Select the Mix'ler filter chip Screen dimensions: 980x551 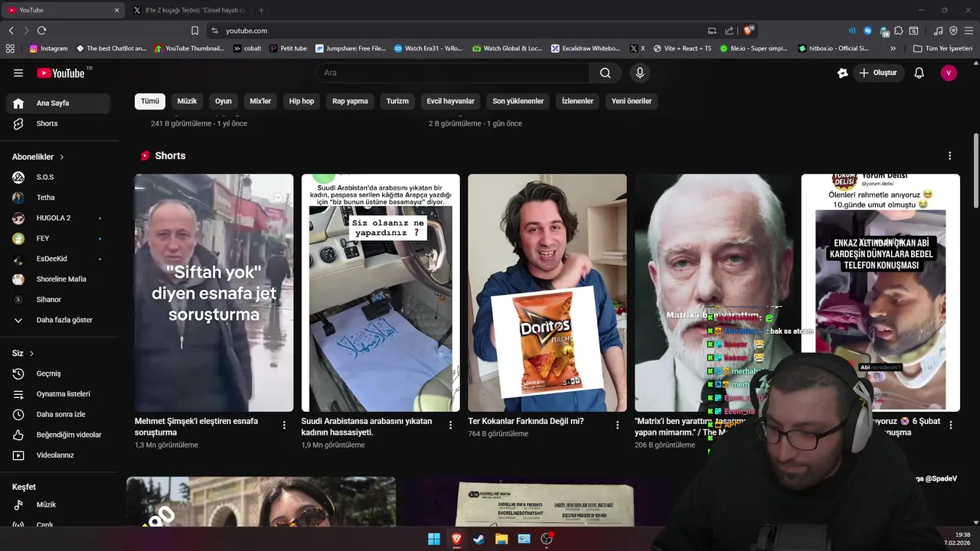click(x=260, y=101)
